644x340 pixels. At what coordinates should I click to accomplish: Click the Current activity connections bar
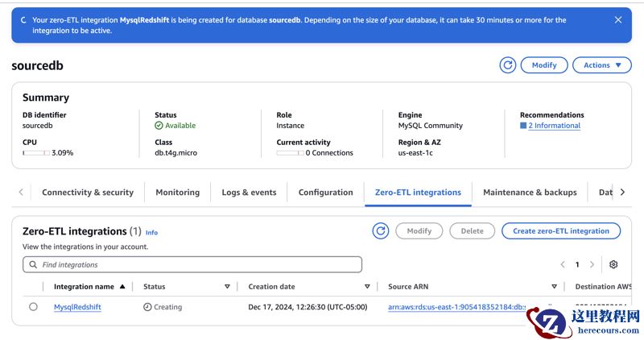point(290,153)
